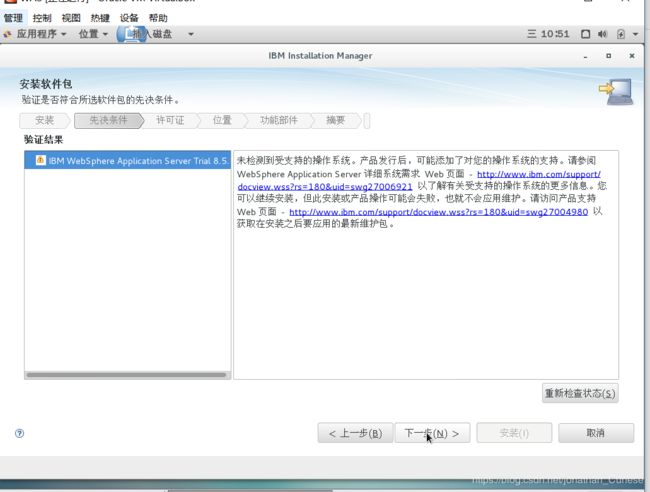
Task: Click the 上一步(B) back button
Action: [x=355, y=433]
